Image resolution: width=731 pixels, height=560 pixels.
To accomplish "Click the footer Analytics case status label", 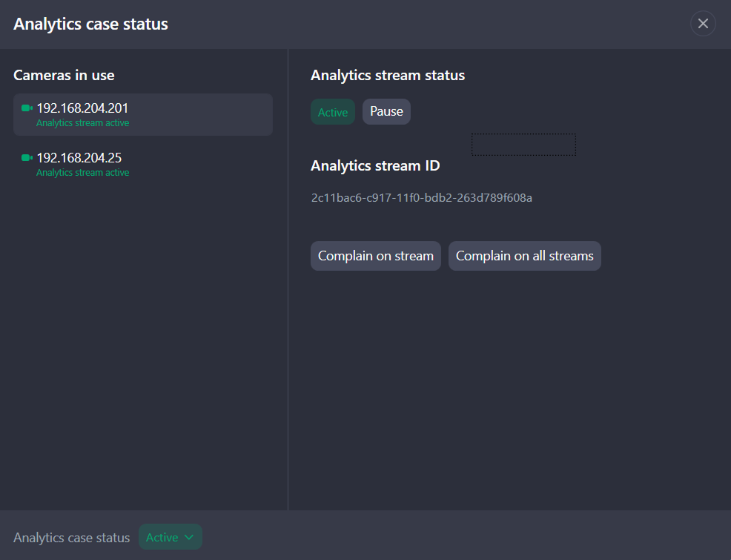I will 71,538.
